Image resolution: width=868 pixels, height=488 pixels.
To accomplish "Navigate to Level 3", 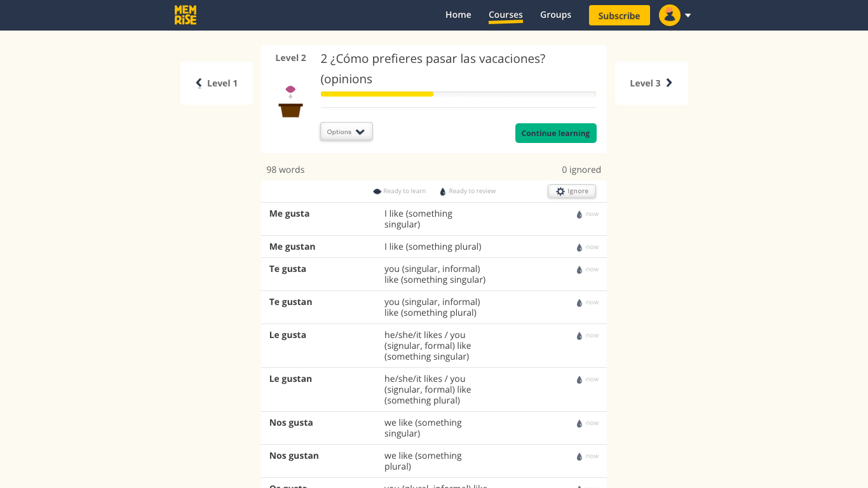I will tap(651, 83).
